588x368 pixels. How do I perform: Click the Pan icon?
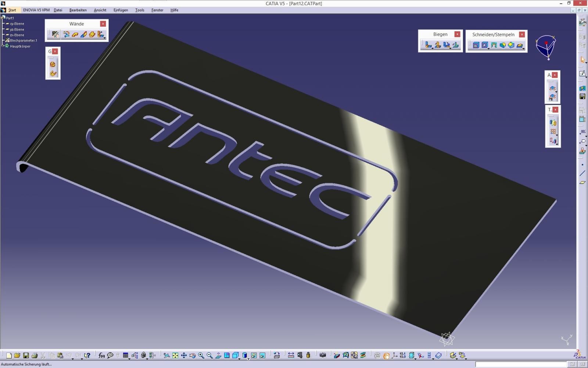(184, 355)
